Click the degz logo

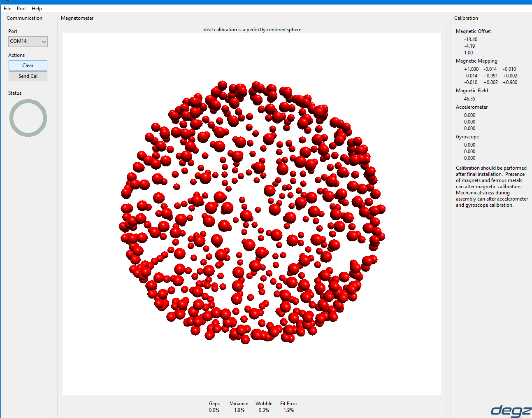511,411
